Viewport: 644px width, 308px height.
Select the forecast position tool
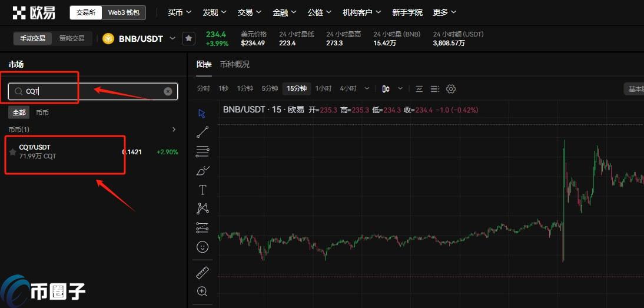(203, 227)
